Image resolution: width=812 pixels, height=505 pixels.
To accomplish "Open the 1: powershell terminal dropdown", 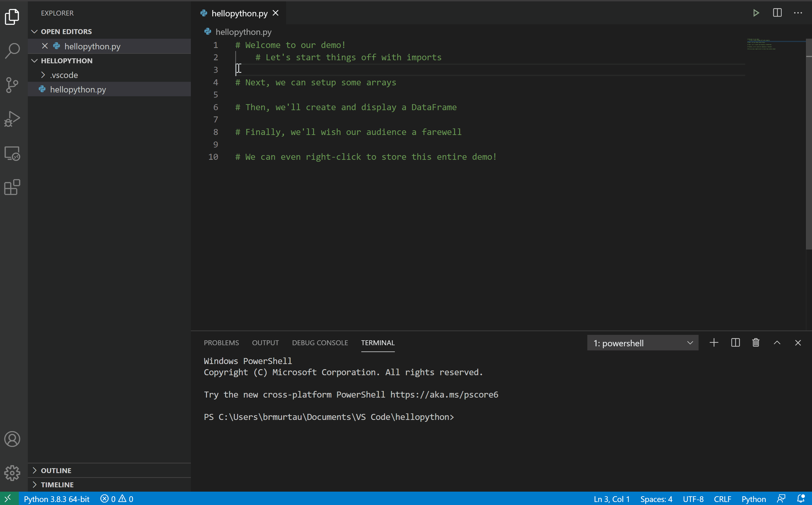I will (x=642, y=343).
